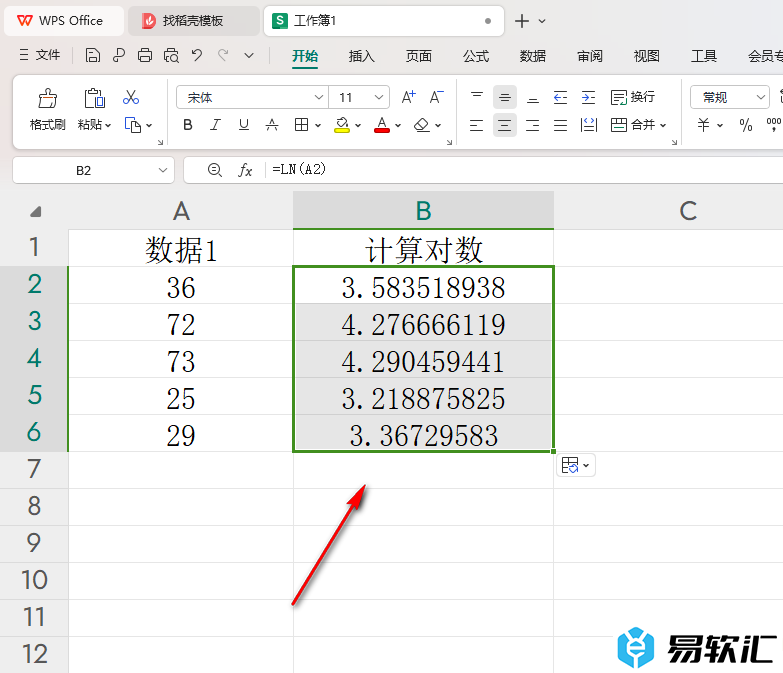Toggle Bold formatting
The height and width of the screenshot is (673, 783).
tap(188, 125)
